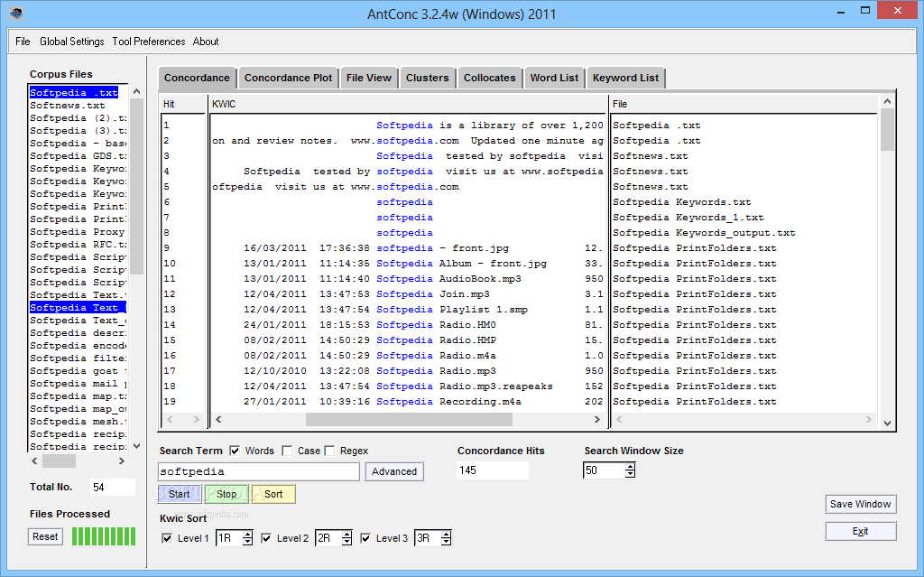Screen dimensions: 924x577
Task: Click the Level 3 value field 3R
Action: (x=428, y=538)
